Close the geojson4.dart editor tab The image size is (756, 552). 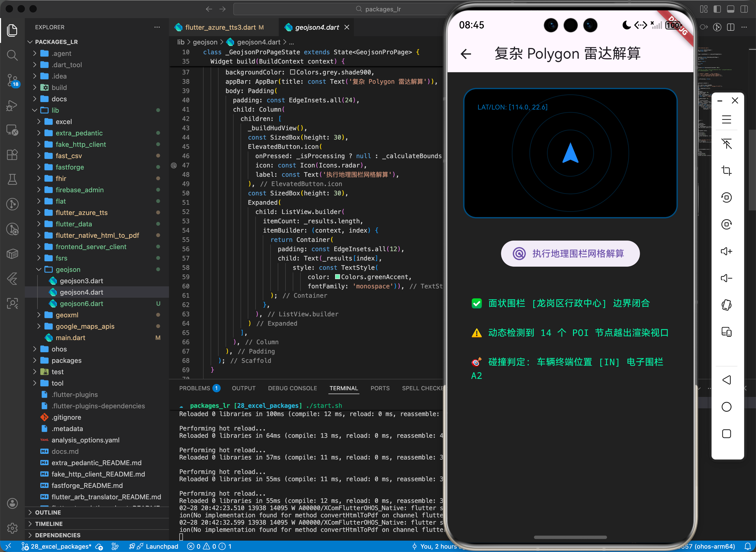[347, 27]
